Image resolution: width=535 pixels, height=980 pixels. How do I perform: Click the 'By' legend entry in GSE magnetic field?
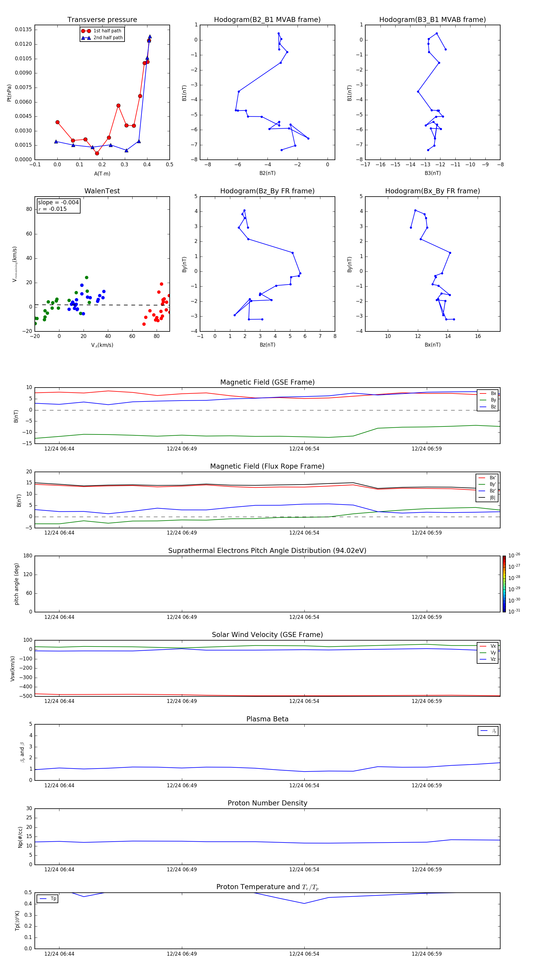point(488,400)
